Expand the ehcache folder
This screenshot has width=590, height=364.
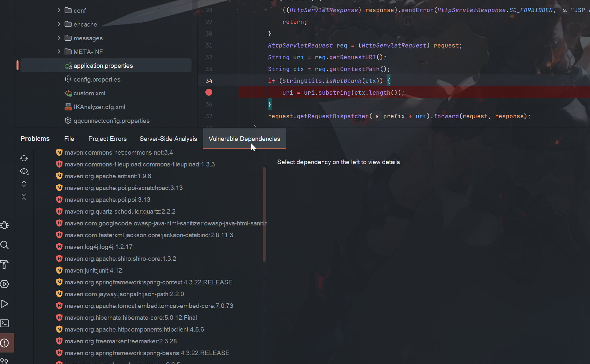[59, 24]
